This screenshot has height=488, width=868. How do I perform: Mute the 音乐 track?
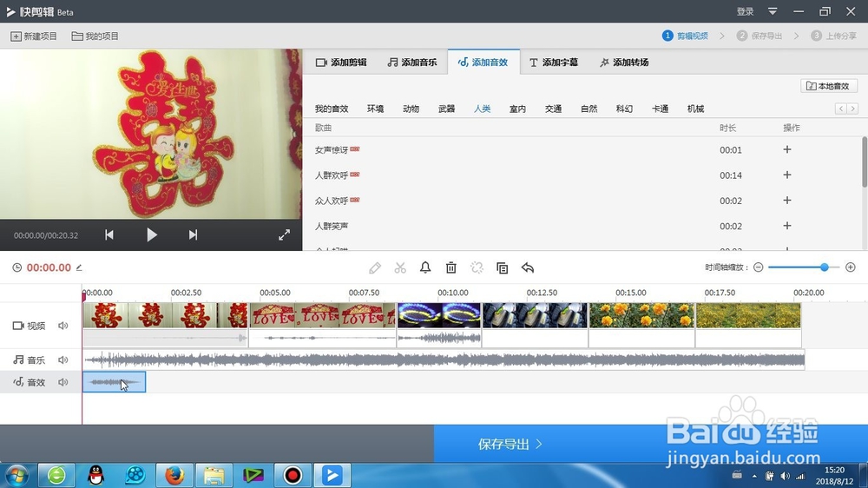coord(63,360)
